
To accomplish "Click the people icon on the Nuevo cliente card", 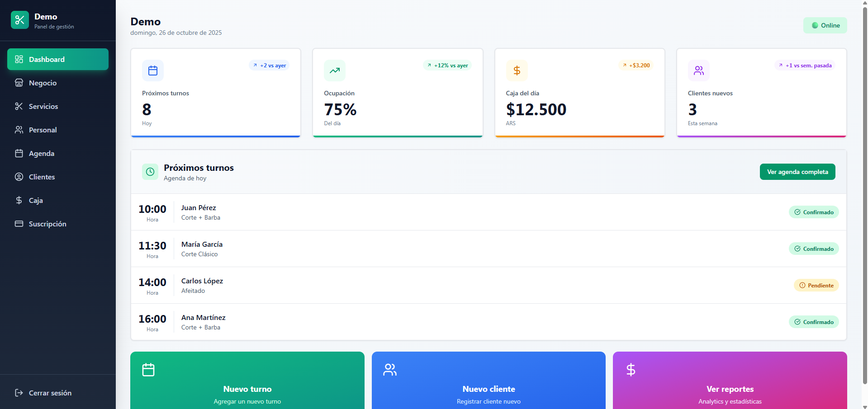I will pyautogui.click(x=389, y=369).
